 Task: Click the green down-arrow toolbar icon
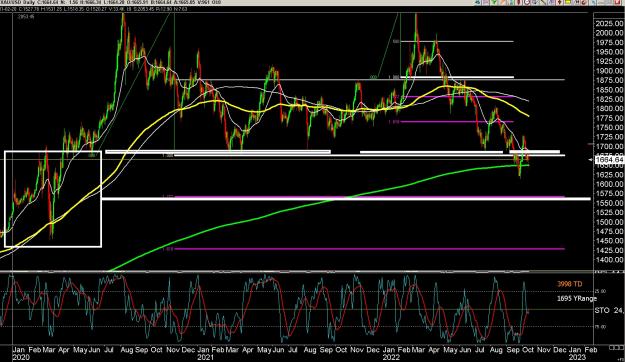coord(494,2)
